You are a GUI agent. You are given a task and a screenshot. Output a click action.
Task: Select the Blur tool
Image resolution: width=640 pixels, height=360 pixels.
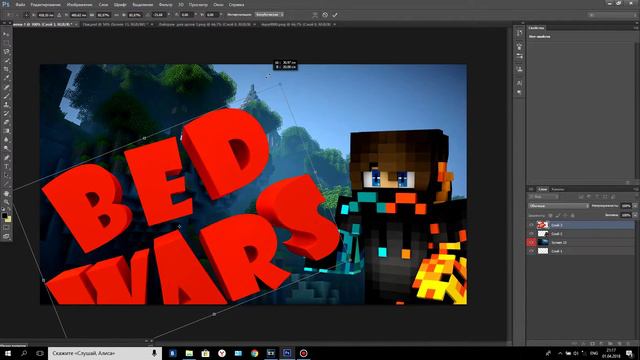[x=6, y=140]
